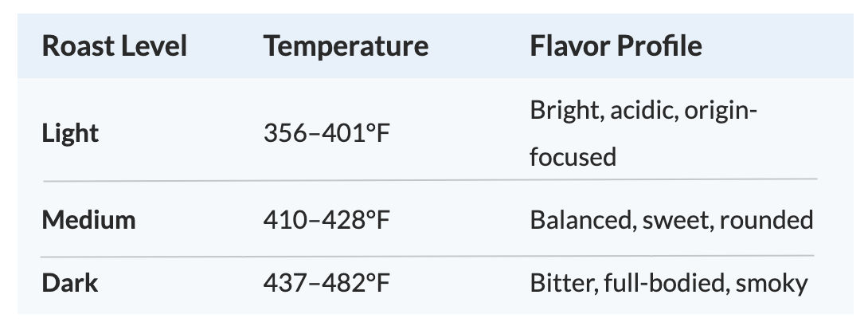Click the word 'smoky' in Dark row
Viewport: 868px width, 330px height.
[x=772, y=284]
